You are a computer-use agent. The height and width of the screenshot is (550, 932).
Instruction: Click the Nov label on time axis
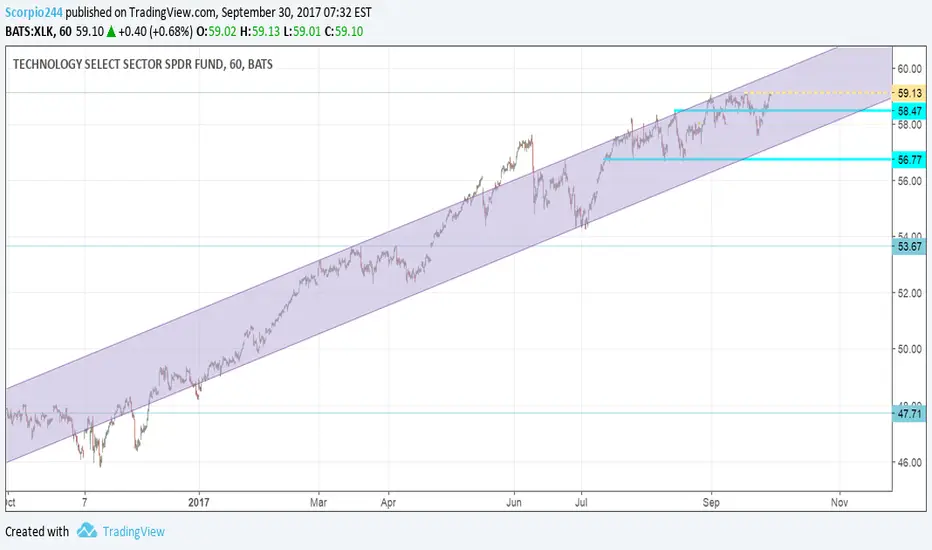tap(839, 502)
